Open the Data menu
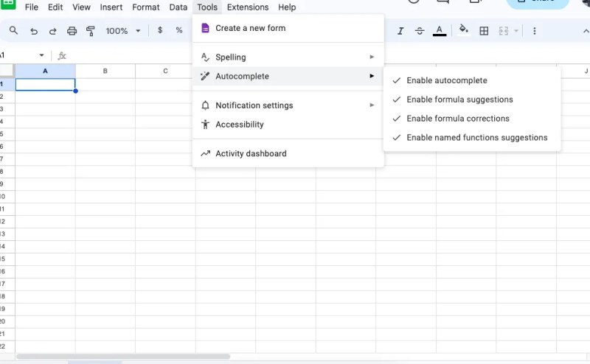The image size is (590, 364). pyautogui.click(x=178, y=7)
